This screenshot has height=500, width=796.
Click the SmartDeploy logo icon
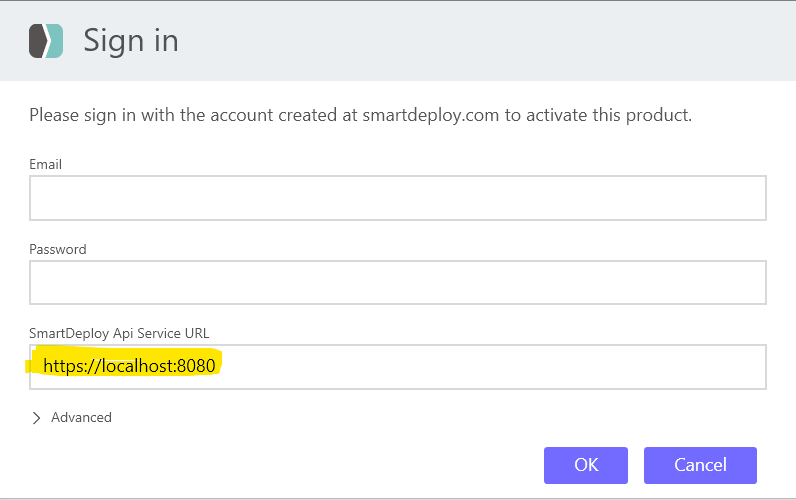(46, 41)
